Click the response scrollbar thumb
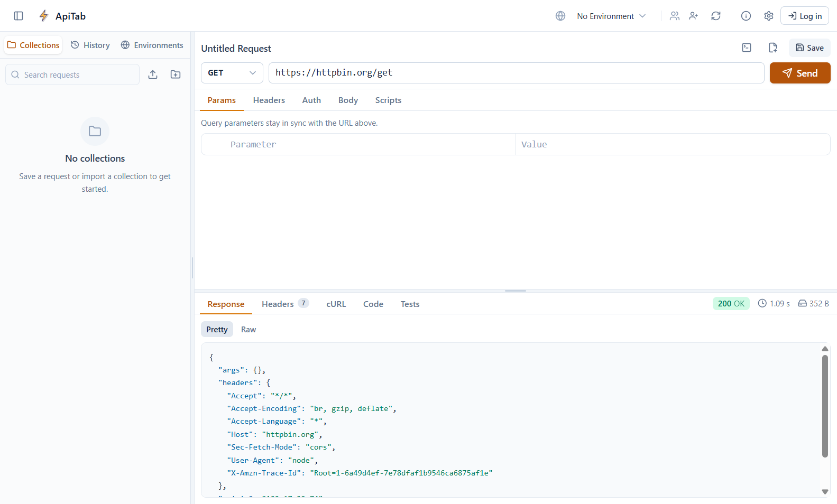Viewport: 837px width, 504px height. (825, 406)
